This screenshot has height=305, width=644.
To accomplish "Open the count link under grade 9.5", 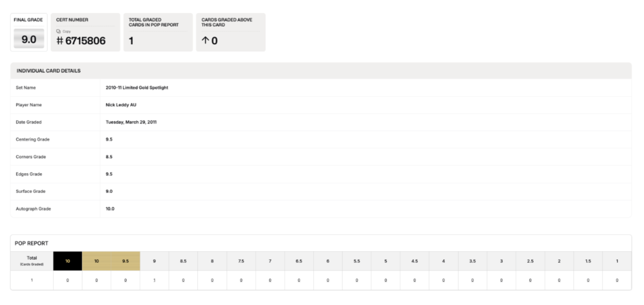I will coord(125,280).
